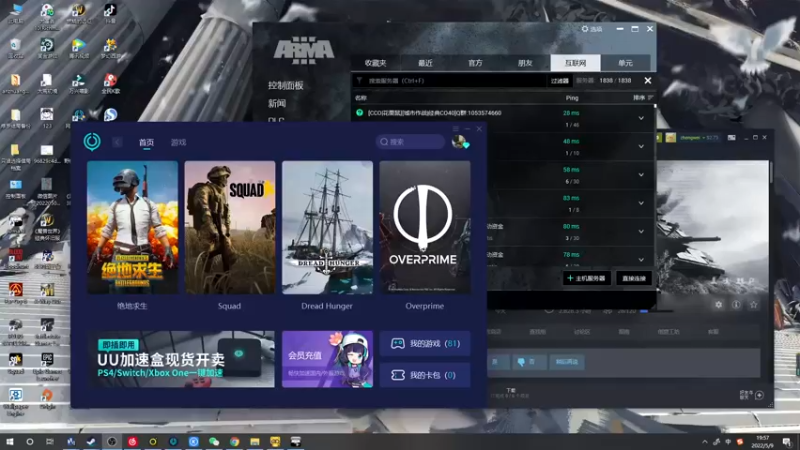Focus the server search field (Ctrl+F)
Viewport: 800px width, 450px height.
pos(454,81)
